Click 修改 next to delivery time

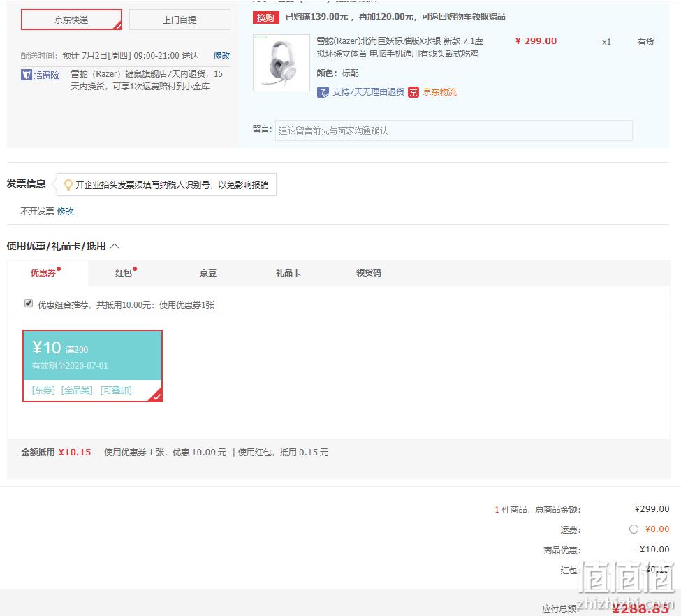point(221,56)
